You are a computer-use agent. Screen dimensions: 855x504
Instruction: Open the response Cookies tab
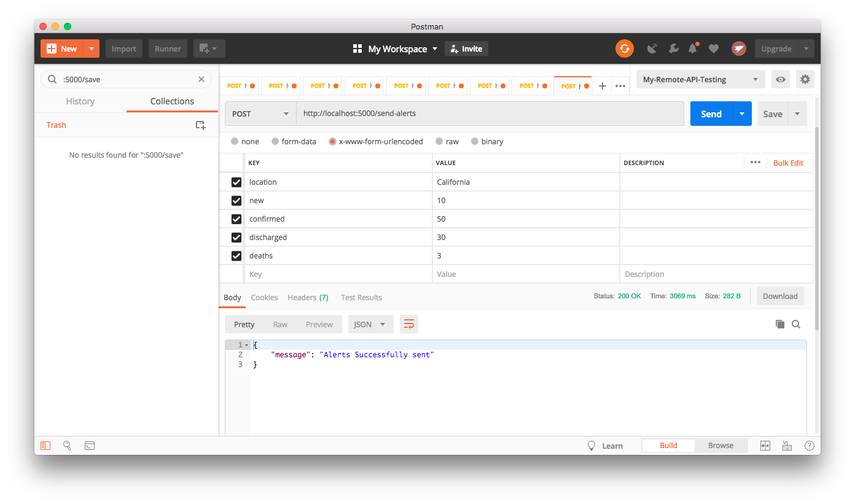[264, 297]
